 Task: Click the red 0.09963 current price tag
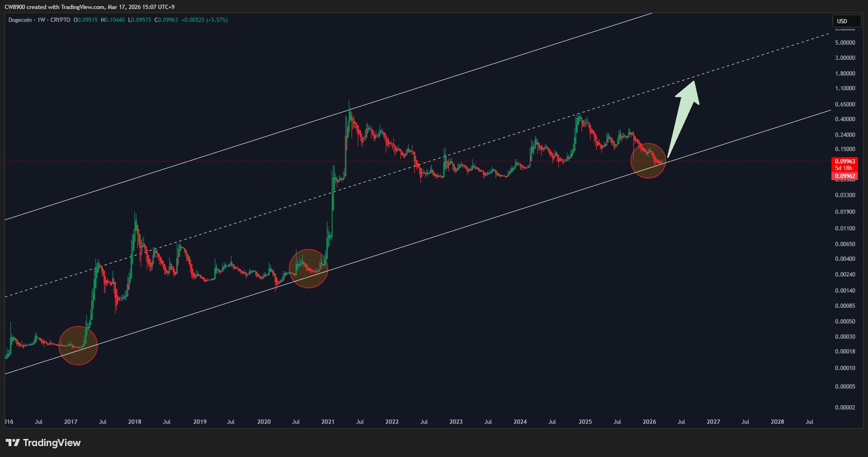click(x=845, y=162)
